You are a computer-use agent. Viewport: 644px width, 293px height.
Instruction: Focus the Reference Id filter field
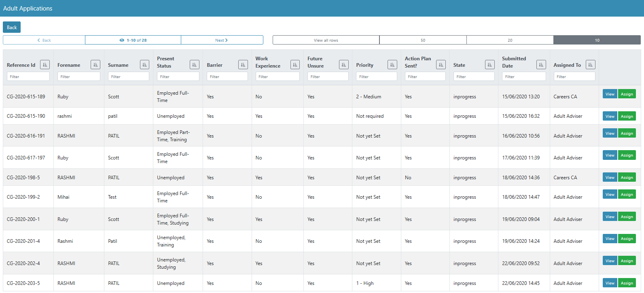pyautogui.click(x=28, y=76)
